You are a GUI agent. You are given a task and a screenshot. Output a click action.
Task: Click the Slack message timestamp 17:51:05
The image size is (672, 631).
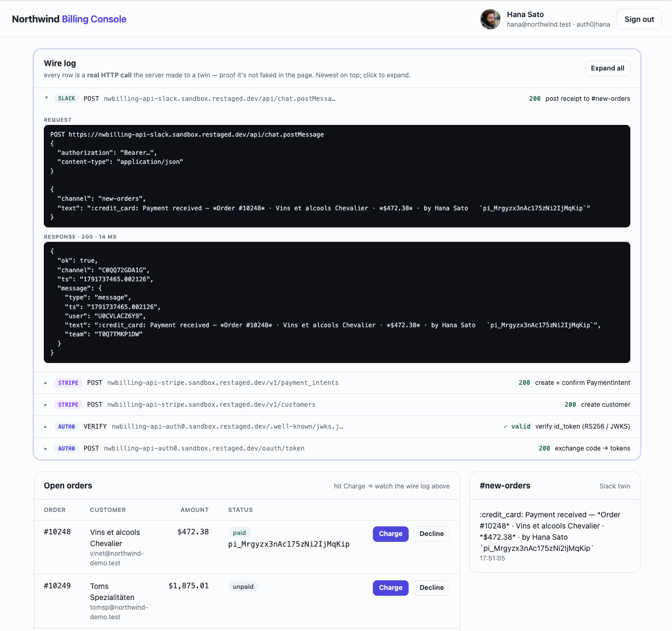click(492, 558)
